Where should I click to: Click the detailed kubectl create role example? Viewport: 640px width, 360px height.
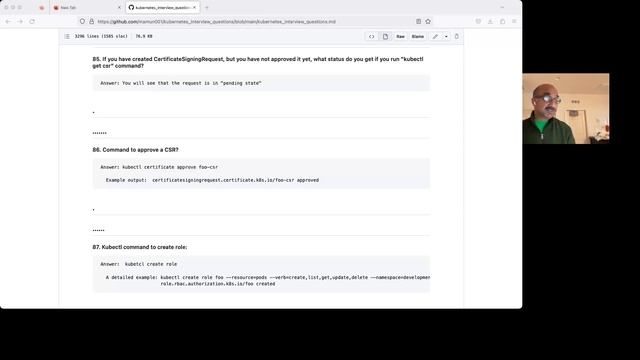tap(268, 277)
